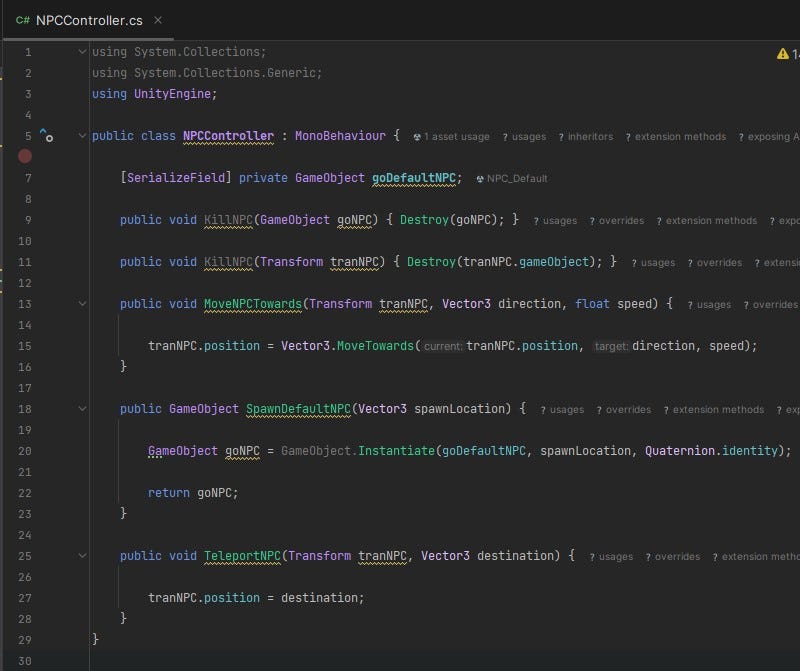Click '? usages' hint on MoveNPCTowards line

click(709, 305)
